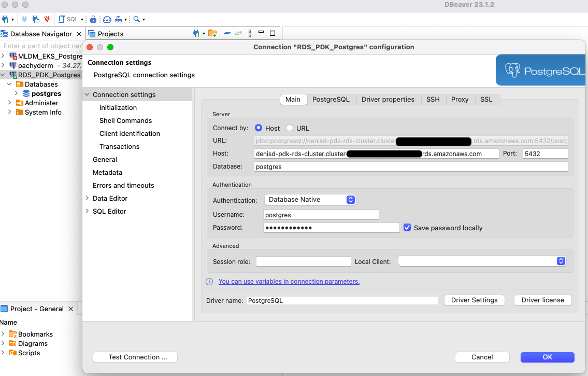Viewport: 588px width, 376px height.
Task: Maximize the Projects panel view
Action: pyautogui.click(x=273, y=33)
